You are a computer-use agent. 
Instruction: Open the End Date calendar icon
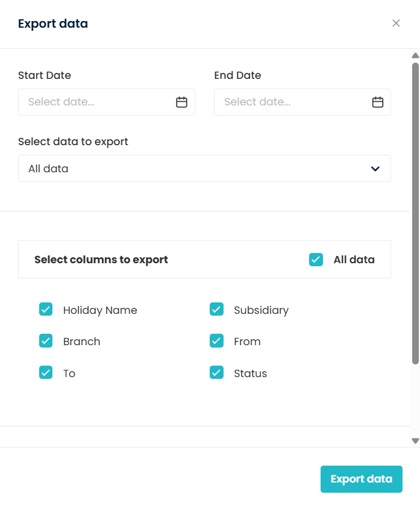point(378,102)
